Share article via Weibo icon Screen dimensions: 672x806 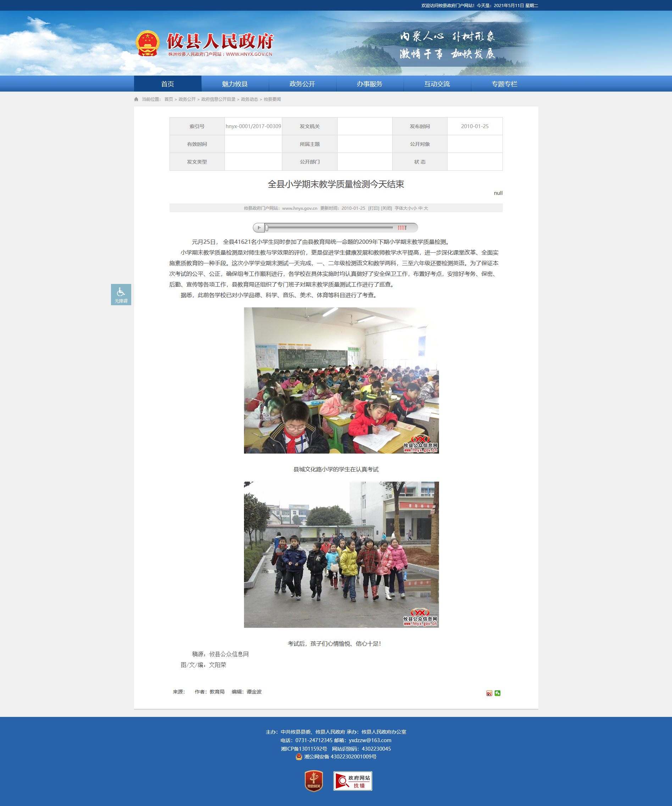[x=489, y=693]
